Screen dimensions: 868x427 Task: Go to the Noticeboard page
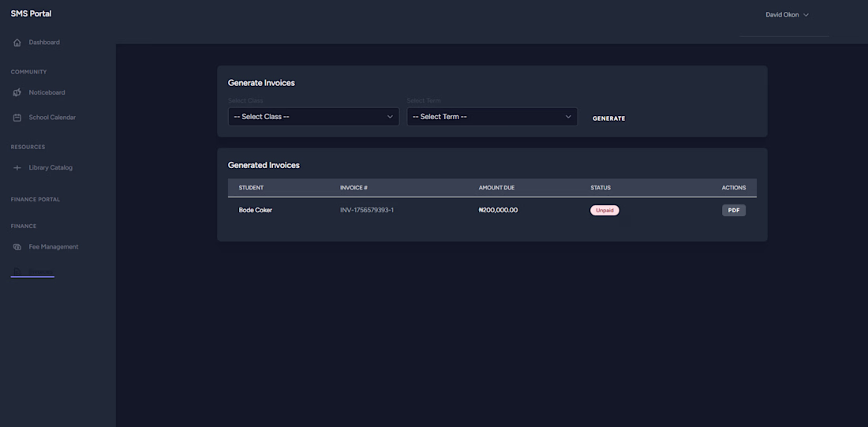47,92
